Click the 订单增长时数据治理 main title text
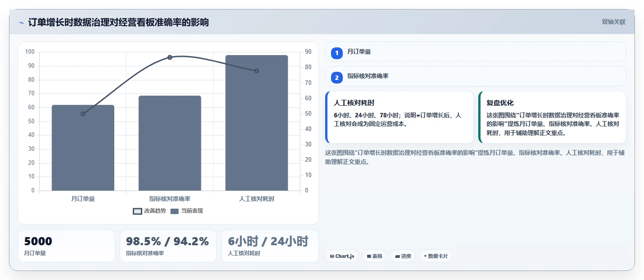Viewport: 644px width, 280px height. pyautogui.click(x=118, y=22)
